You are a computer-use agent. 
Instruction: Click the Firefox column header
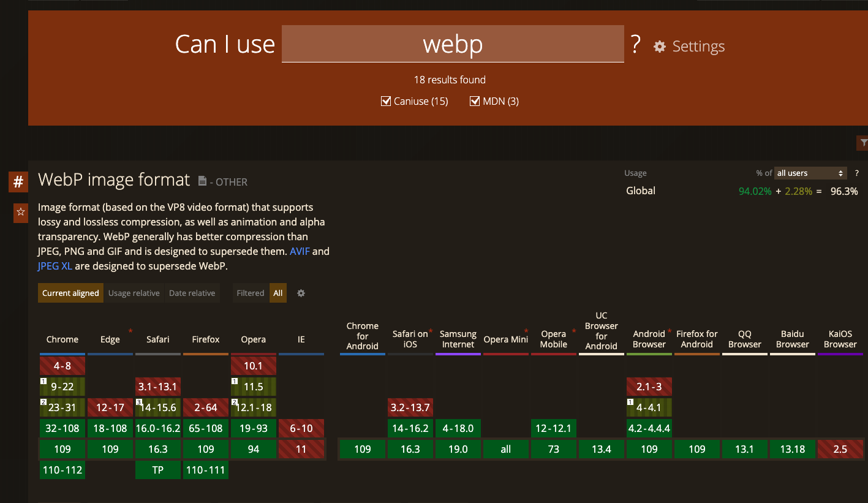(206, 339)
